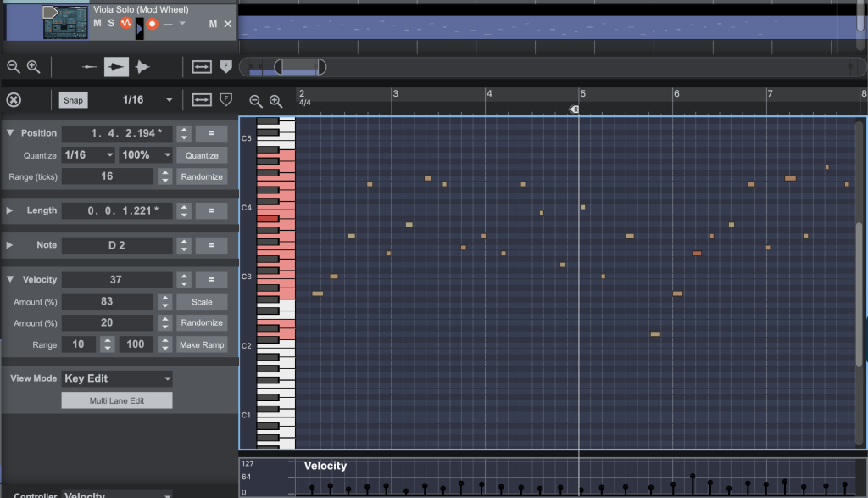Click the piano roll vertical scrollbar
Image resolution: width=868 pixels, height=498 pixels.
pyautogui.click(x=860, y=294)
